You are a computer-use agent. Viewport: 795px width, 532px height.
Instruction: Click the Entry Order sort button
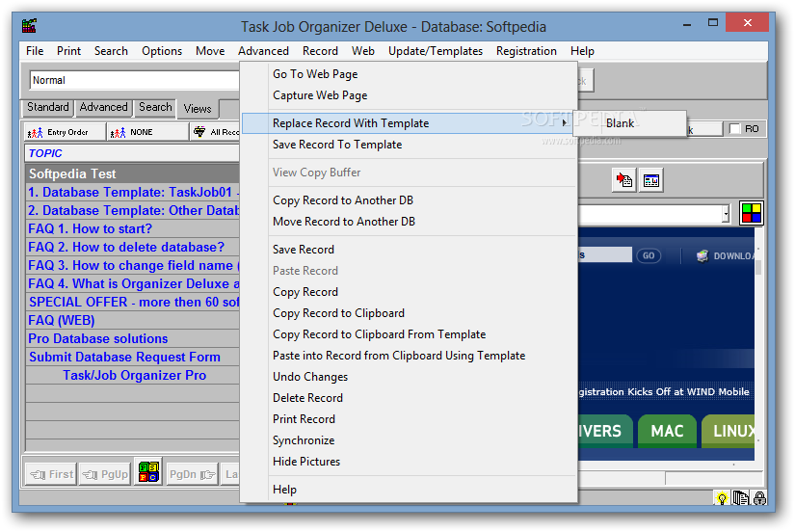click(x=65, y=132)
